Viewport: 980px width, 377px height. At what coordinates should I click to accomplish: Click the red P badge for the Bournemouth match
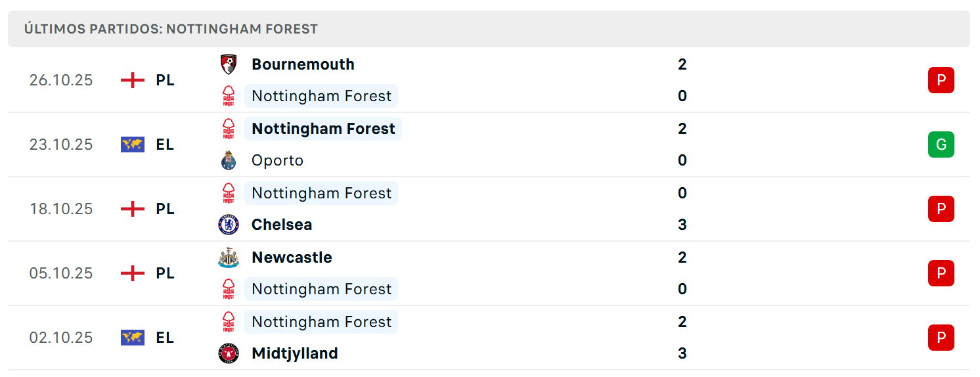pyautogui.click(x=941, y=80)
